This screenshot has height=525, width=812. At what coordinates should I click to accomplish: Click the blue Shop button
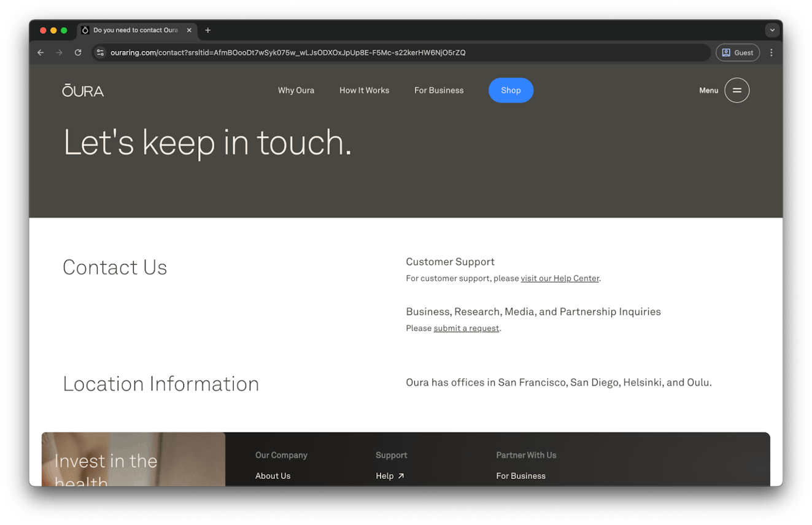pos(511,90)
